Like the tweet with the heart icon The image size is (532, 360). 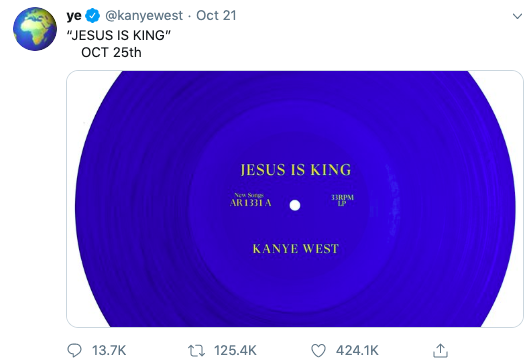pyautogui.click(x=318, y=350)
